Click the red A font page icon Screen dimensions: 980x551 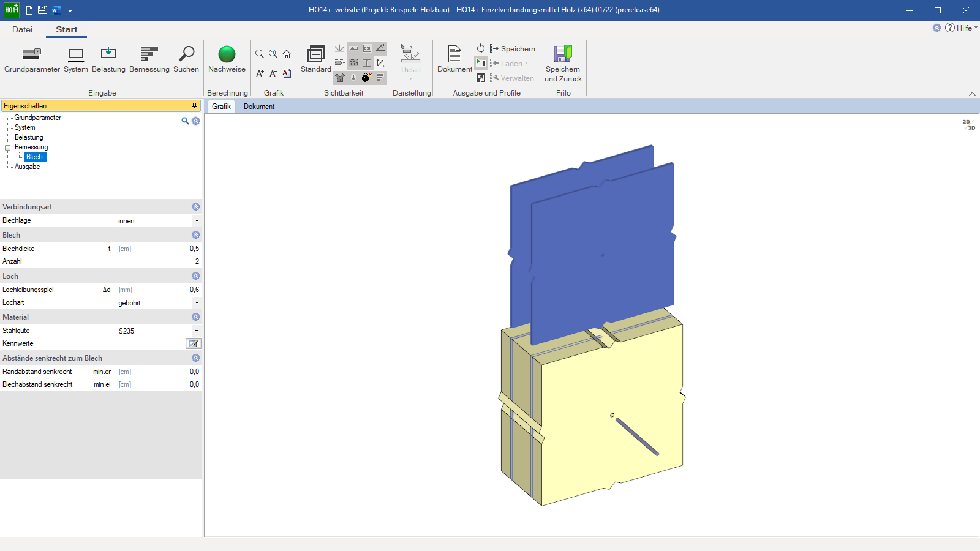(287, 73)
